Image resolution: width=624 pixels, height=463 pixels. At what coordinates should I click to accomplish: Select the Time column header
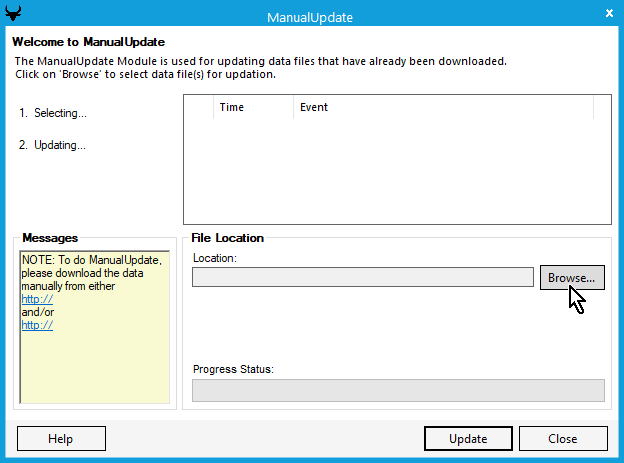coord(252,107)
